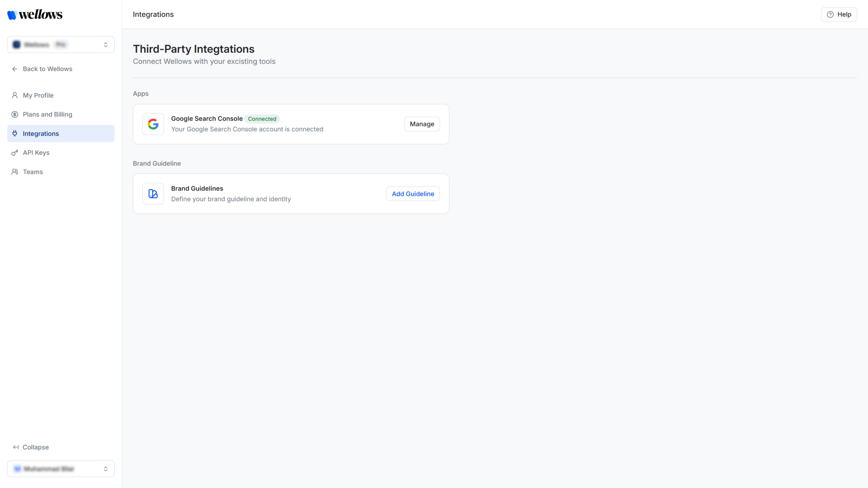Click the Manage button for Google Search Console
This screenshot has width=868, height=488.
click(421, 124)
